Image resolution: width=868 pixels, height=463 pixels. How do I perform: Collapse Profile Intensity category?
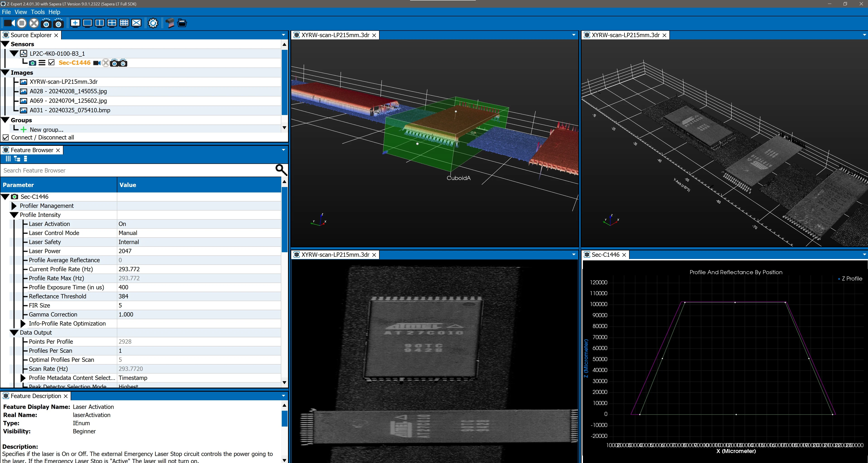click(x=14, y=215)
